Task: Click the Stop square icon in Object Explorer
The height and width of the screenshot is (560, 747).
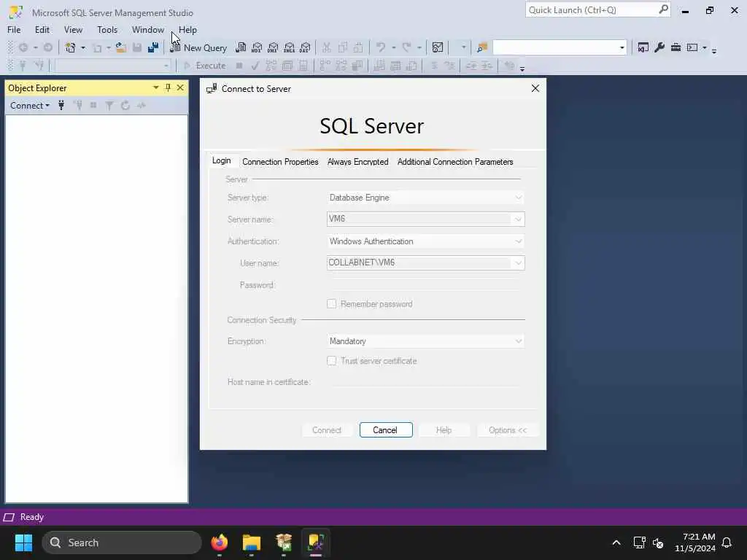Action: (93, 105)
